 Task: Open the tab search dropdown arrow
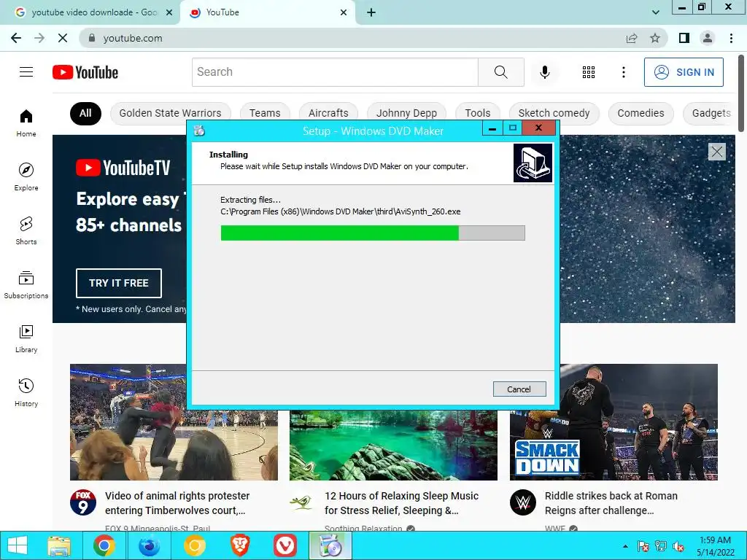click(656, 12)
